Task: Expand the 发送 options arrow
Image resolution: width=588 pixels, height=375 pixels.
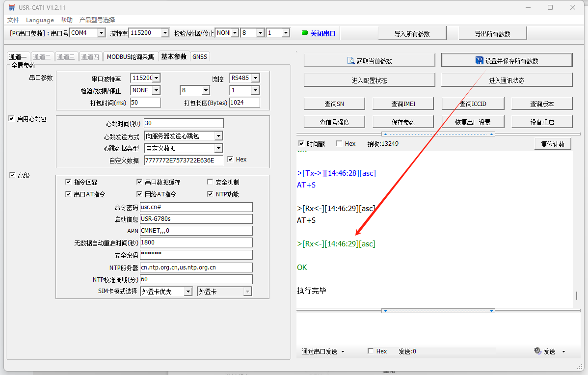Action: click(x=563, y=351)
